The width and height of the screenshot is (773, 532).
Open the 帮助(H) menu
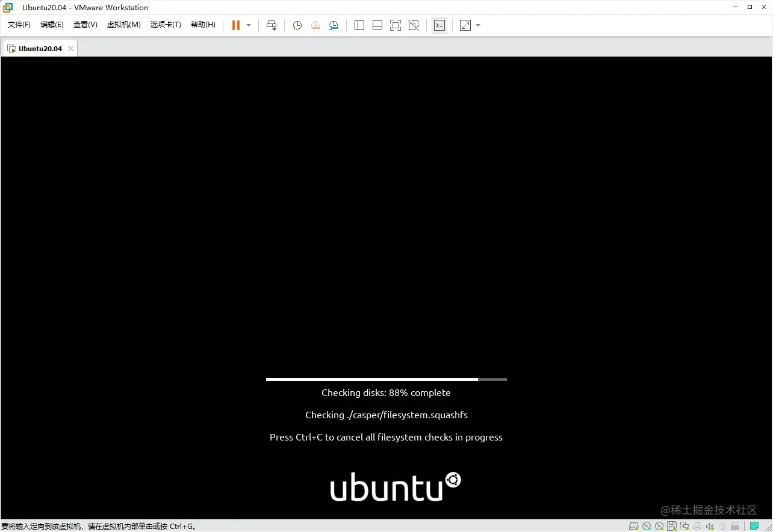tap(203, 25)
